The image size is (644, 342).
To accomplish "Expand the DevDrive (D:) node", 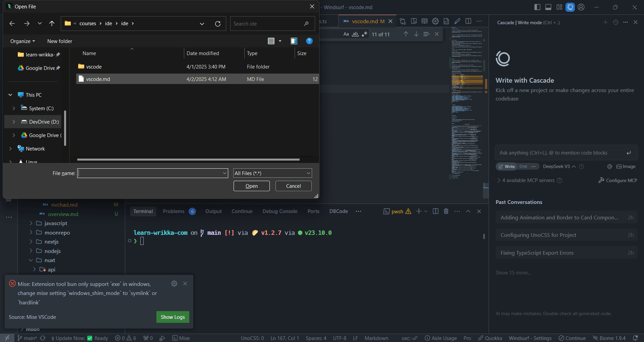I will click(14, 122).
